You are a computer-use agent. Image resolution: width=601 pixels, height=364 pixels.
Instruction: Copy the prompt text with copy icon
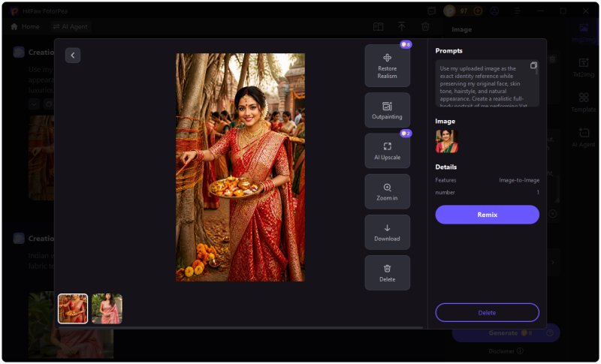[533, 65]
